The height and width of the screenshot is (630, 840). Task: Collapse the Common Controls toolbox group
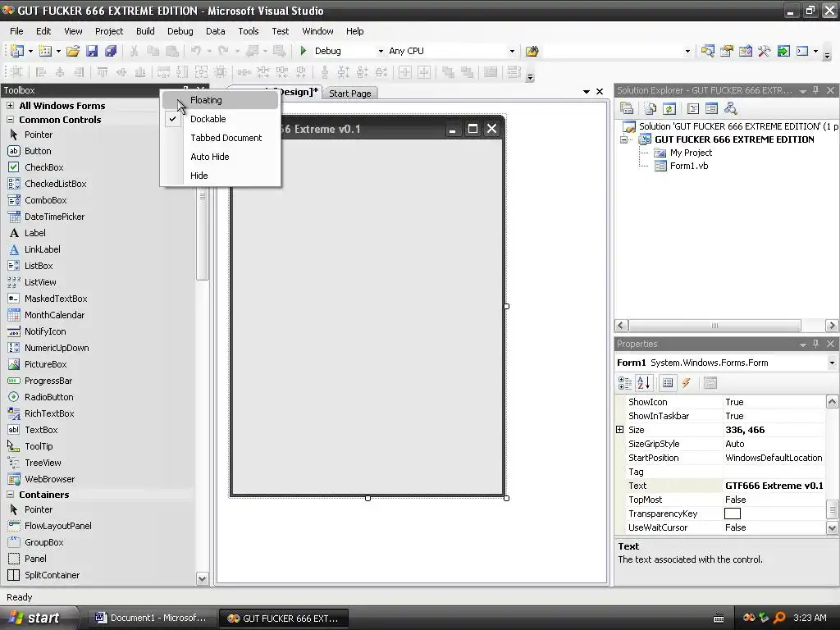(10, 120)
